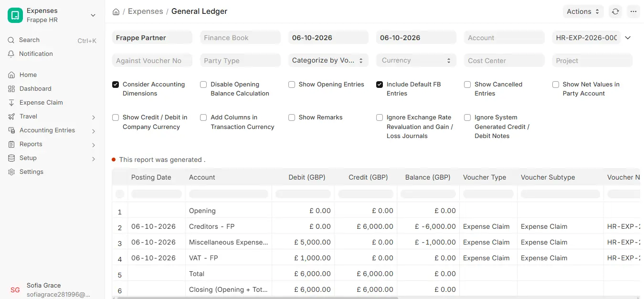Open the Categorize by Voucher dropdown
The width and height of the screenshot is (644, 299).
(328, 61)
